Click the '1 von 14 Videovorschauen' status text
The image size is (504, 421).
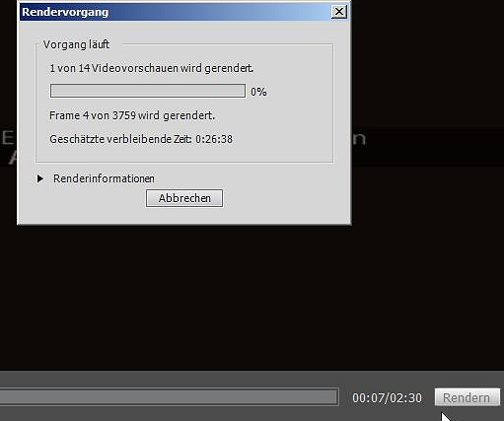152,68
